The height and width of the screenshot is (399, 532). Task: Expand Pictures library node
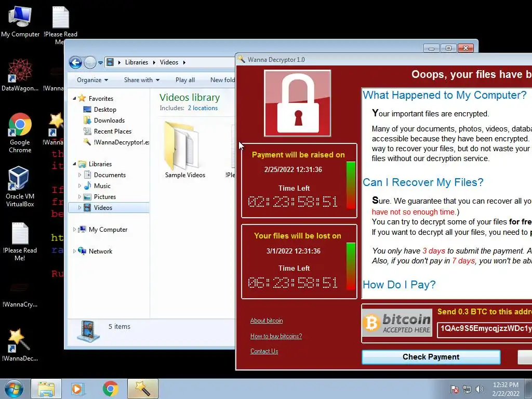coord(79,197)
